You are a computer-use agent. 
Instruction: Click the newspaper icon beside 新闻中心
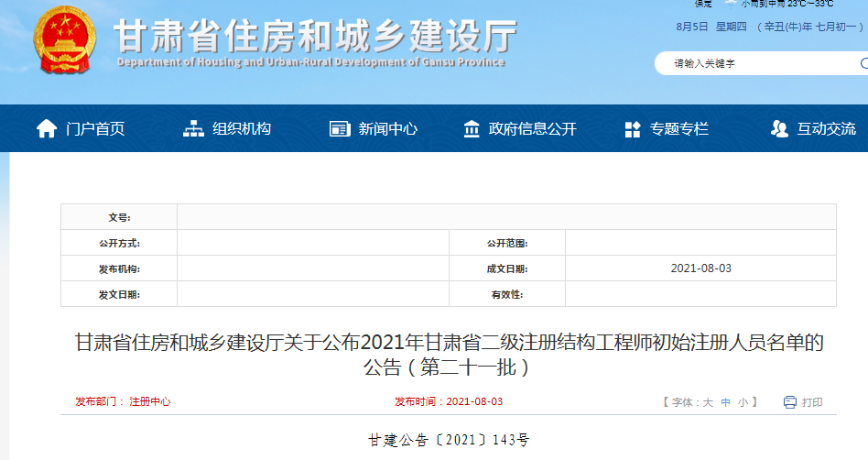[340, 129]
